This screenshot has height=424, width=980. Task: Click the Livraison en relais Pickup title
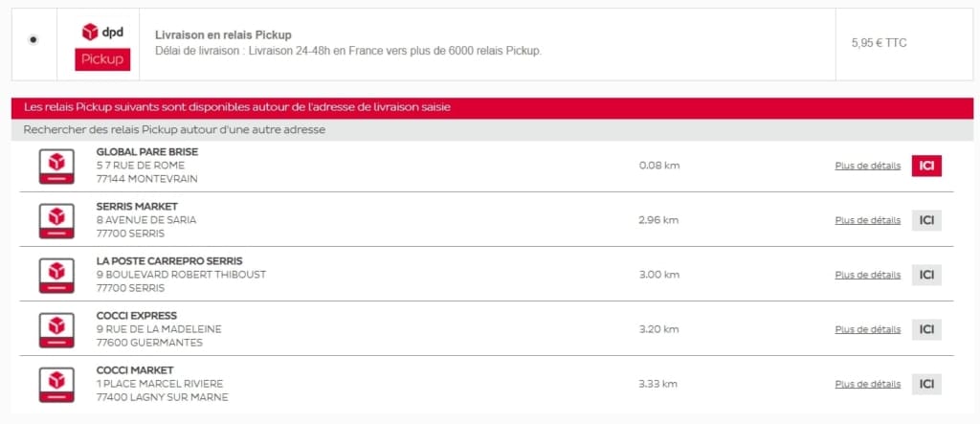coord(223,35)
